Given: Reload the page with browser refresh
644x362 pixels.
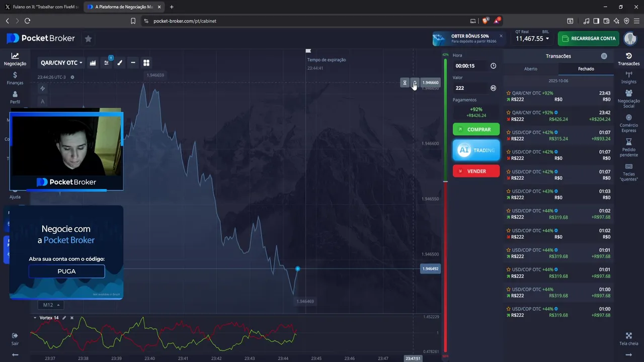Looking at the screenshot, I should (27, 21).
